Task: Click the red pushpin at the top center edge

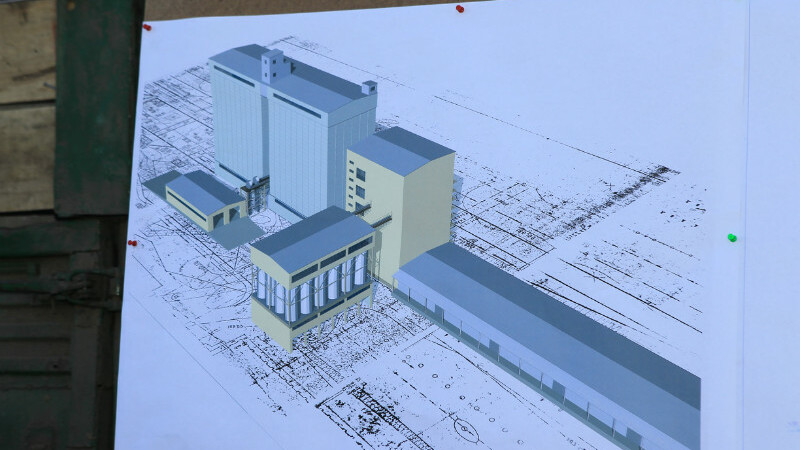Action: [459, 9]
